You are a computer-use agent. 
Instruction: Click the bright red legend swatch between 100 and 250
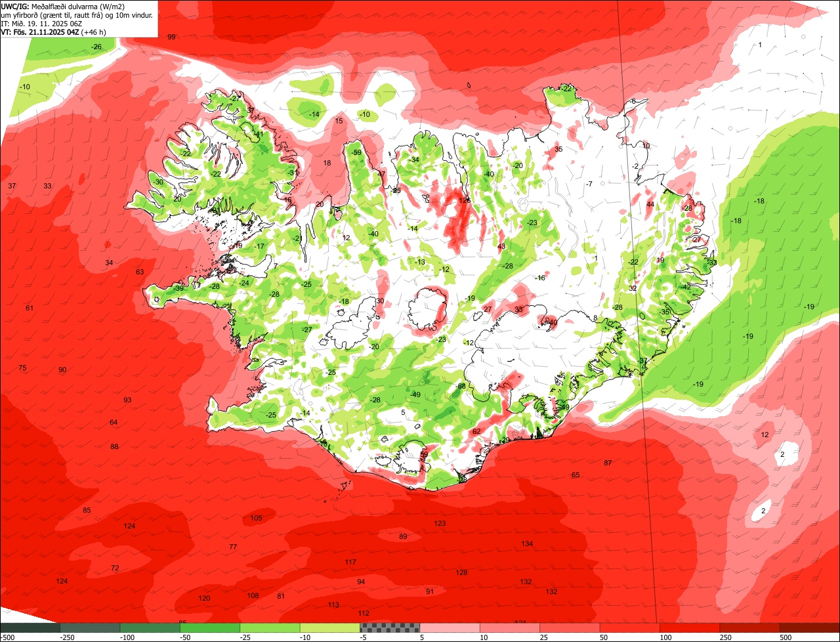click(x=690, y=628)
